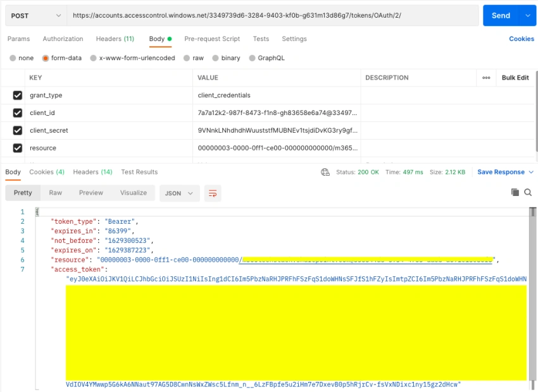The height and width of the screenshot is (392, 538).
Task: Select the none body type radio
Action: point(13,58)
